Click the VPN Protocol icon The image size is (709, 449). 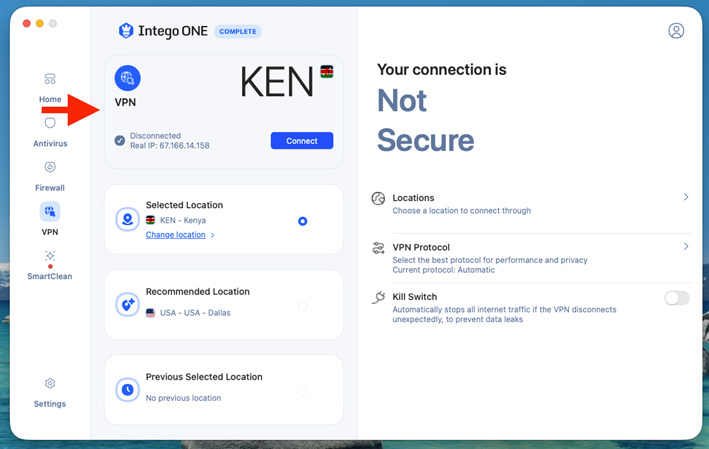[378, 248]
